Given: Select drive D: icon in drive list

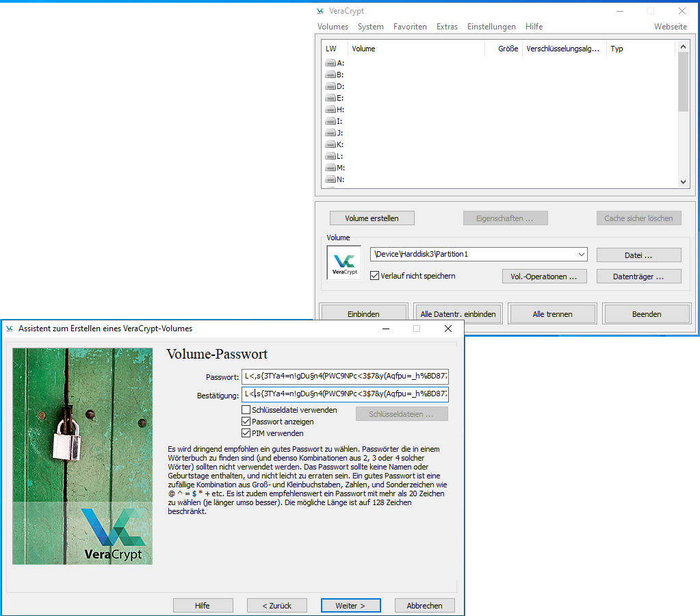Looking at the screenshot, I should [x=330, y=86].
